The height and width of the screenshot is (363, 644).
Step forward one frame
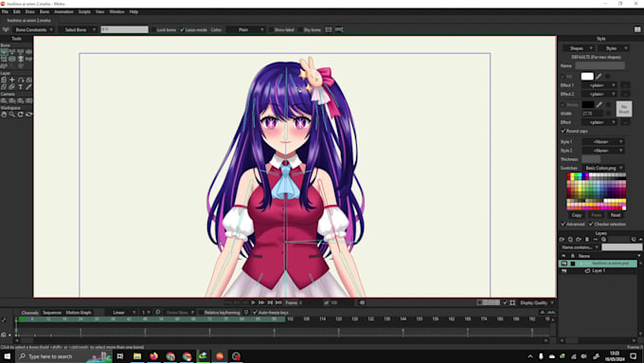pyautogui.click(x=261, y=302)
